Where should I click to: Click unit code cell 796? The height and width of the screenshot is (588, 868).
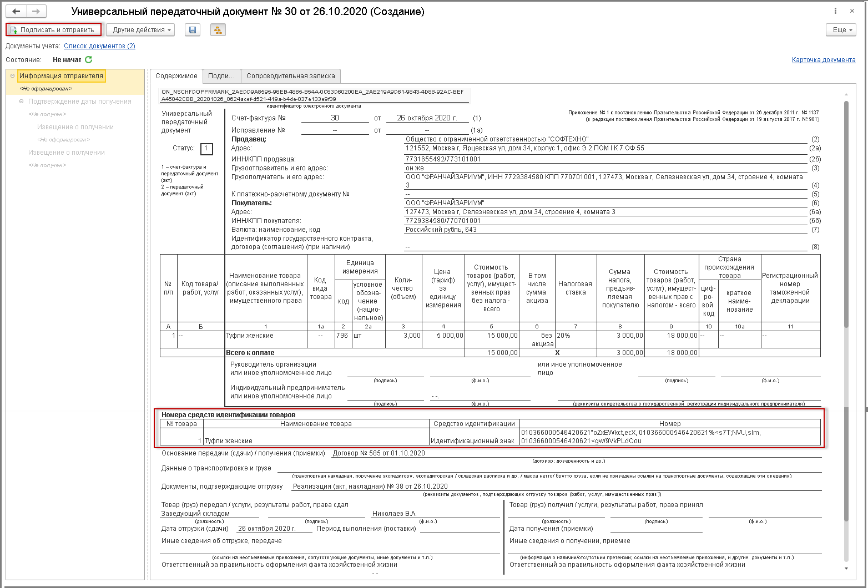pyautogui.click(x=342, y=339)
